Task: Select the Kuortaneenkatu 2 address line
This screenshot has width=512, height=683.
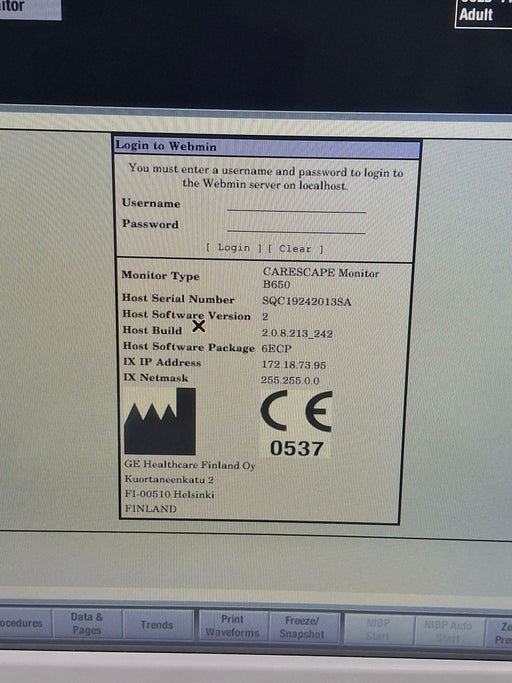Action: coord(169,480)
